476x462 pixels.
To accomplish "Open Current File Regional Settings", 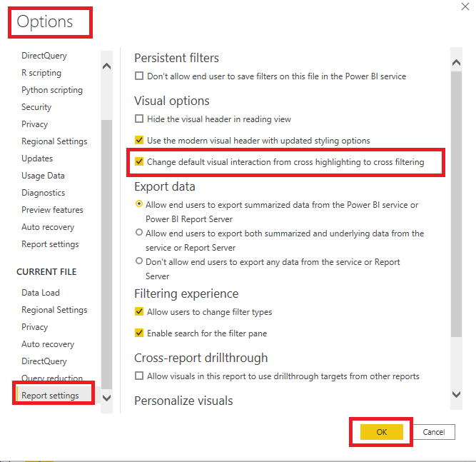I will tap(54, 310).
